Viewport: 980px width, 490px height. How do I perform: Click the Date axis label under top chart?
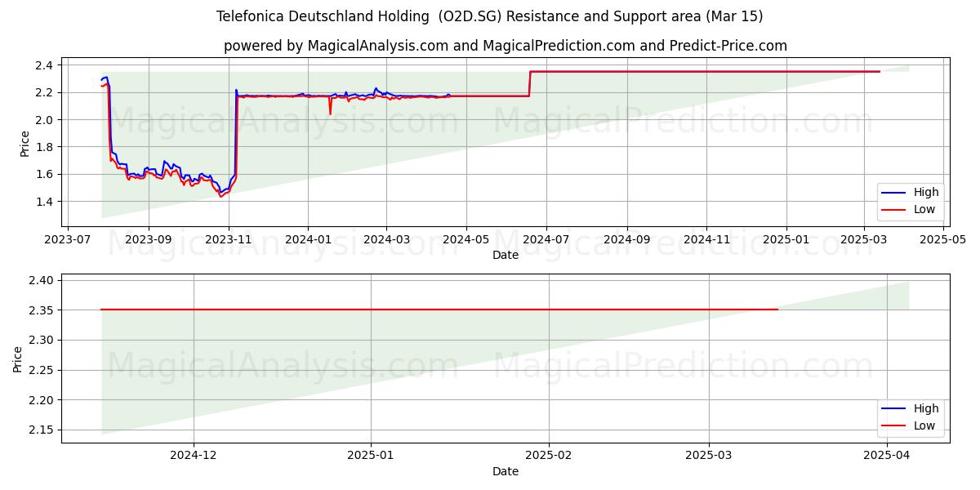pyautogui.click(x=506, y=256)
